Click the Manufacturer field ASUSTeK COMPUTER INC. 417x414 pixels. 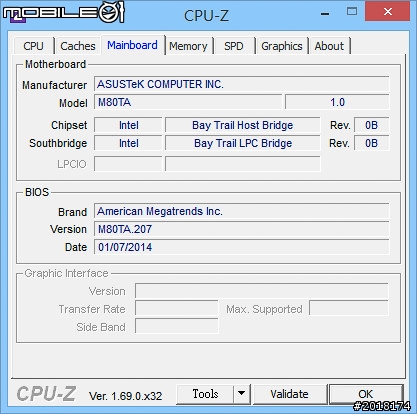point(241,84)
